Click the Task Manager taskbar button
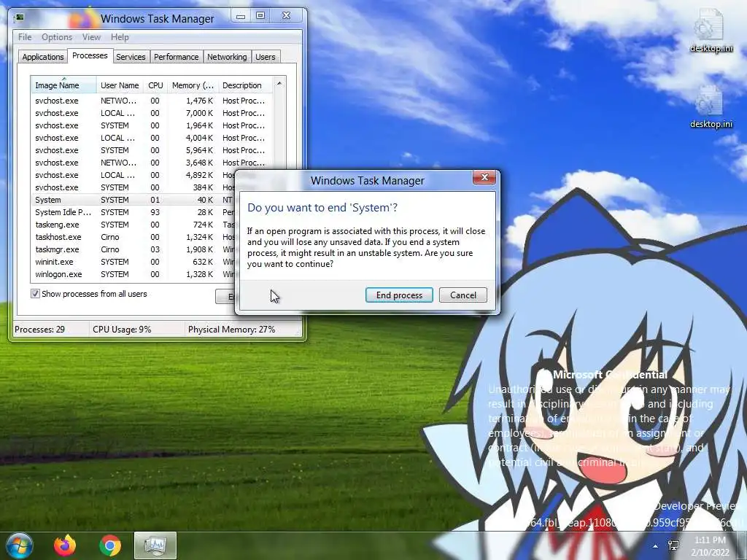Image resolution: width=747 pixels, height=560 pixels. [155, 545]
